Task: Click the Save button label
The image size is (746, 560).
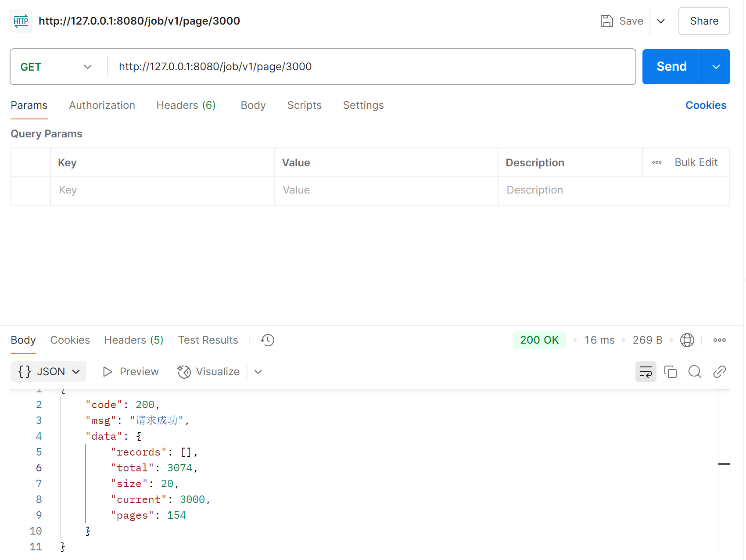Action: pos(631,21)
